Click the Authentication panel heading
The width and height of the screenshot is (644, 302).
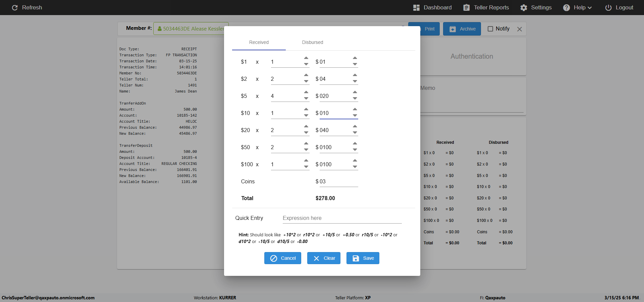click(472, 56)
